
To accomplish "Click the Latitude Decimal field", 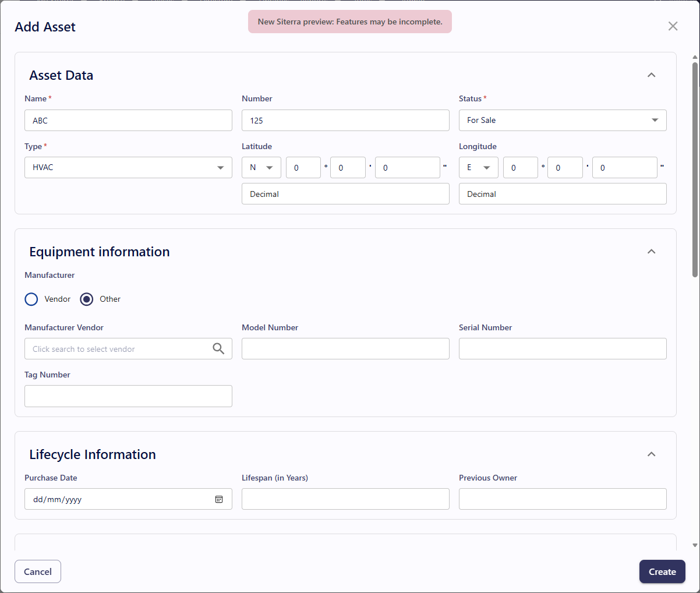I will (x=345, y=194).
